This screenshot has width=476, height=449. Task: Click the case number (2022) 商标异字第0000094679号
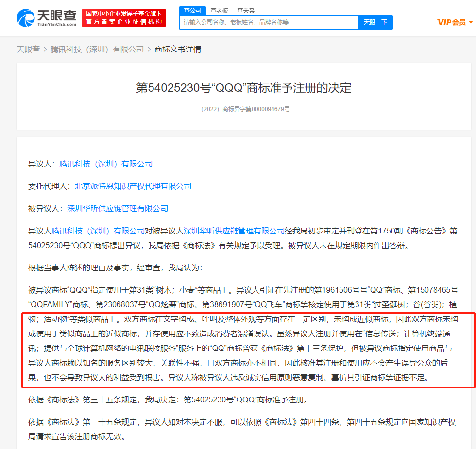click(238, 110)
